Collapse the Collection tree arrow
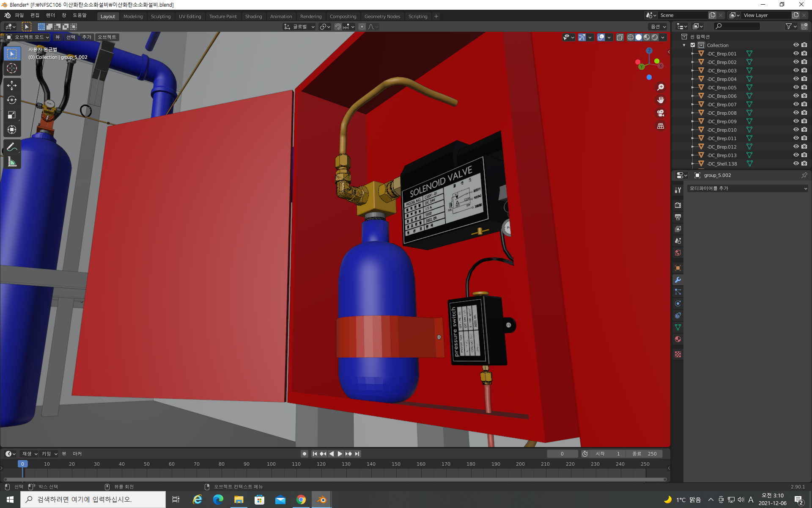 (684, 45)
